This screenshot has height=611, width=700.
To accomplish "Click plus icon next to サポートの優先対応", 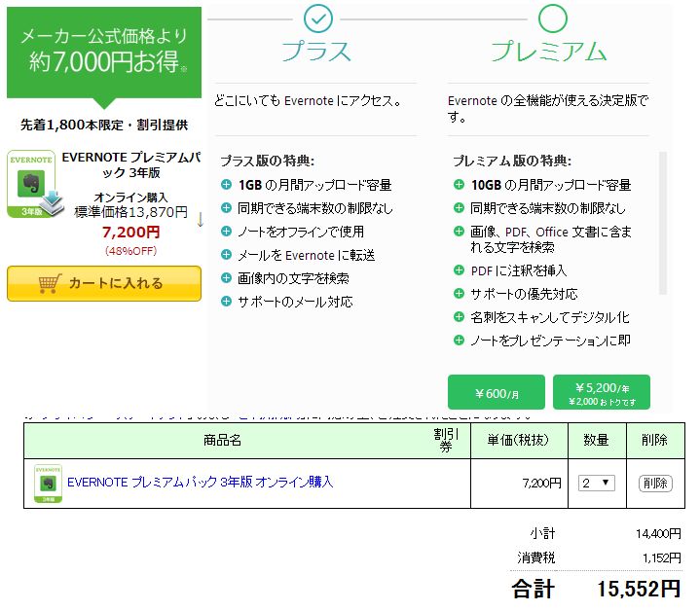I will [x=459, y=294].
